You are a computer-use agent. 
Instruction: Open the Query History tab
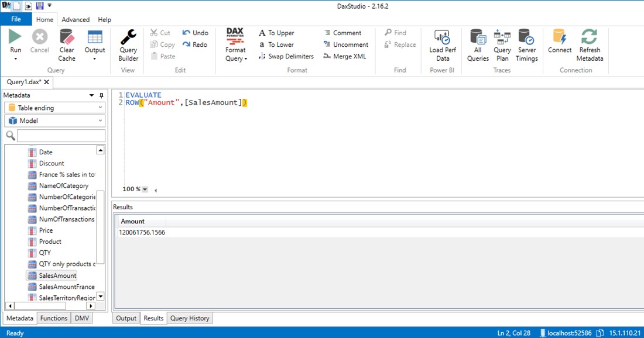tap(190, 318)
